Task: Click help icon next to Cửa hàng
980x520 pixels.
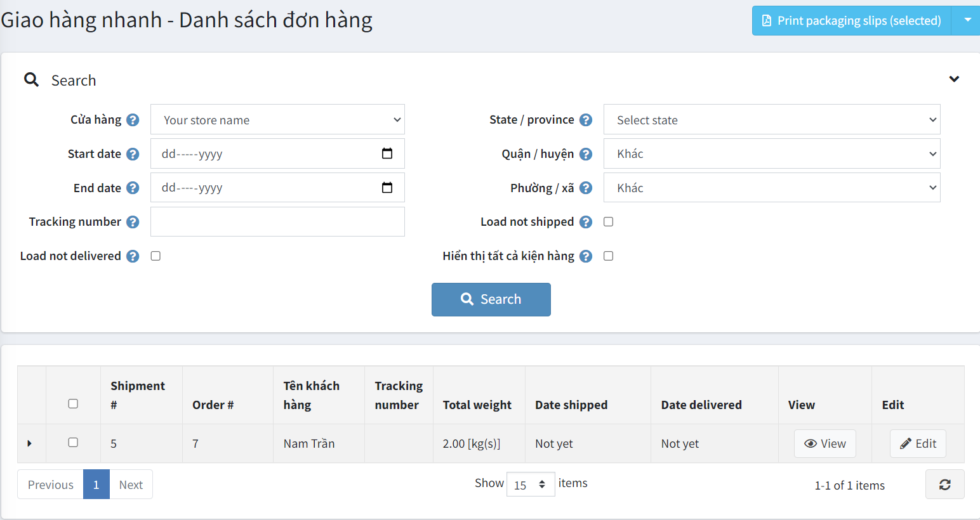Action: pyautogui.click(x=133, y=120)
